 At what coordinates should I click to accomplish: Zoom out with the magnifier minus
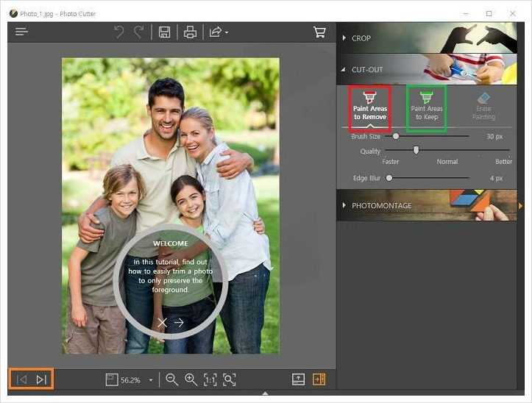point(171,379)
